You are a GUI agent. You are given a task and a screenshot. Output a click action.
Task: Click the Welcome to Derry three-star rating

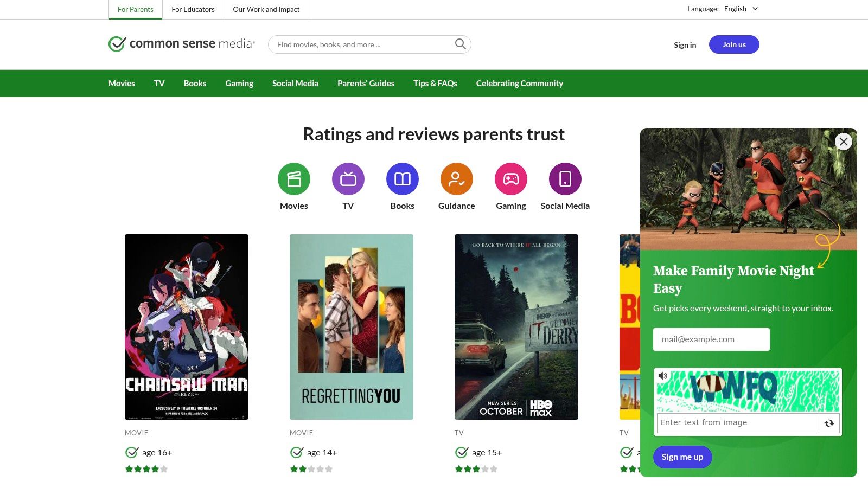click(x=476, y=469)
